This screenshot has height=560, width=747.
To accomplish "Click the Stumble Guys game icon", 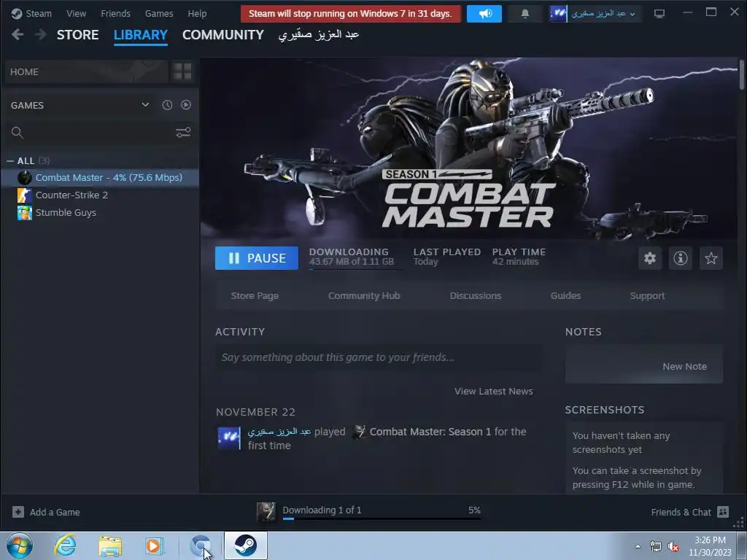I will coord(25,213).
